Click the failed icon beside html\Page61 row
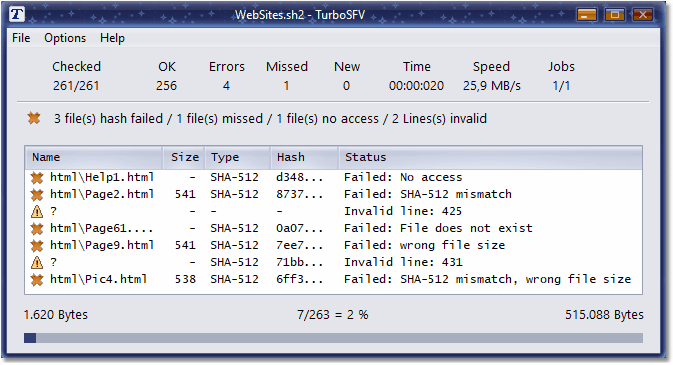 pyautogui.click(x=37, y=228)
